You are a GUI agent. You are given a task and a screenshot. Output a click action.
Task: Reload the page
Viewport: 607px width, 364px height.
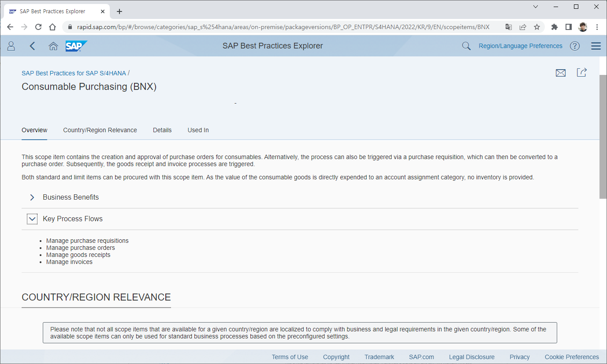(38, 27)
